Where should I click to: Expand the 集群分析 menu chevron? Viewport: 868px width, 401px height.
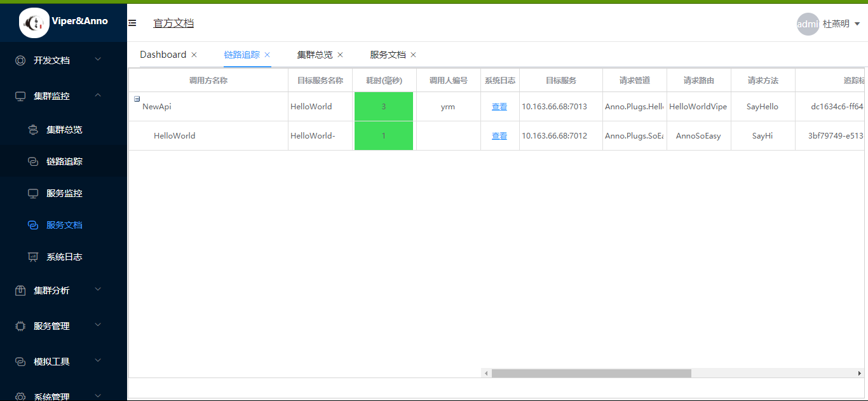click(x=98, y=290)
